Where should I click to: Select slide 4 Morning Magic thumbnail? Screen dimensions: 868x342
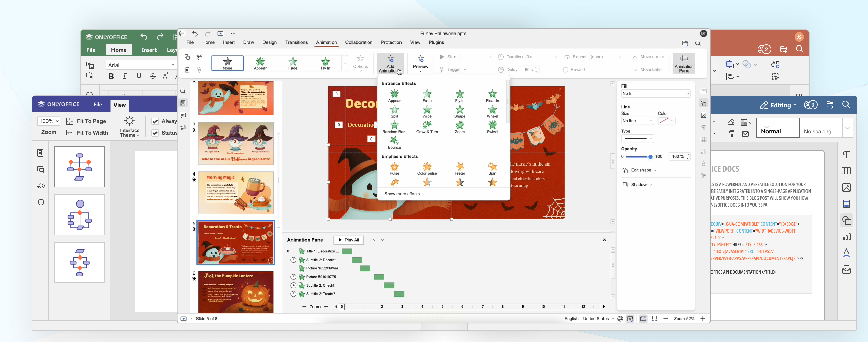(236, 193)
